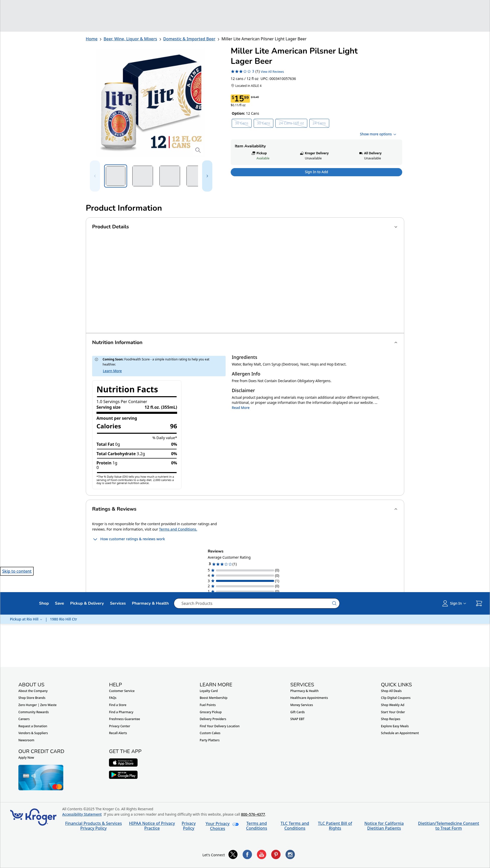The height and width of the screenshot is (868, 490).
Task: Click the Get it on Google Play badge
Action: pos(123,775)
